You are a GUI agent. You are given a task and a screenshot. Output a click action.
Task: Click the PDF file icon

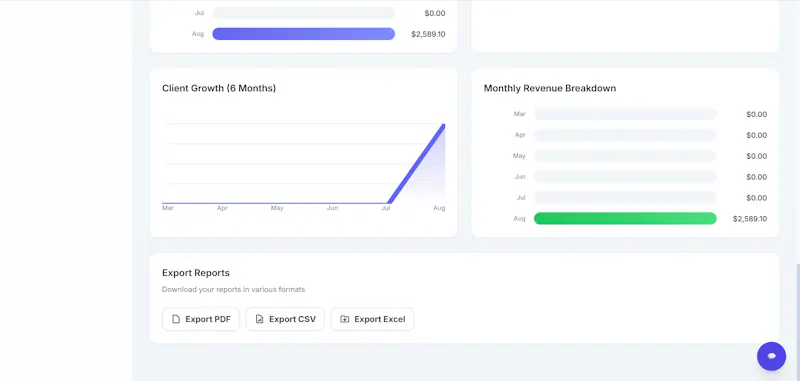coord(176,319)
